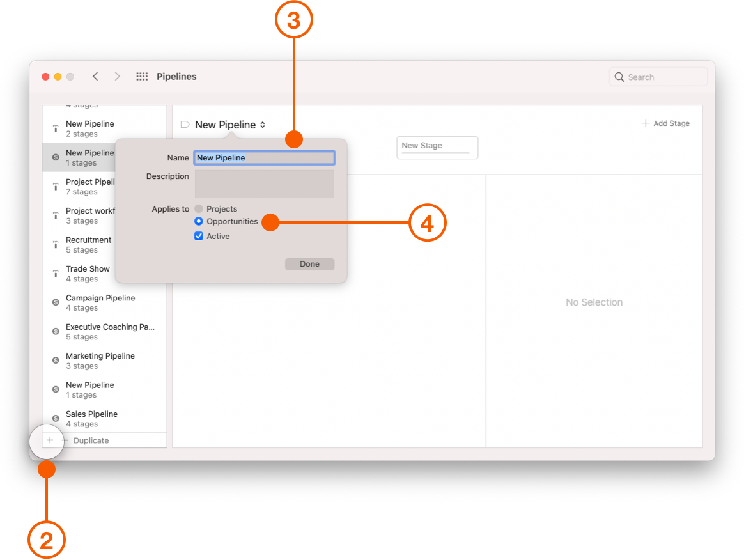Click dollar icon of selected New Pipeline
744x560 pixels.
point(56,157)
